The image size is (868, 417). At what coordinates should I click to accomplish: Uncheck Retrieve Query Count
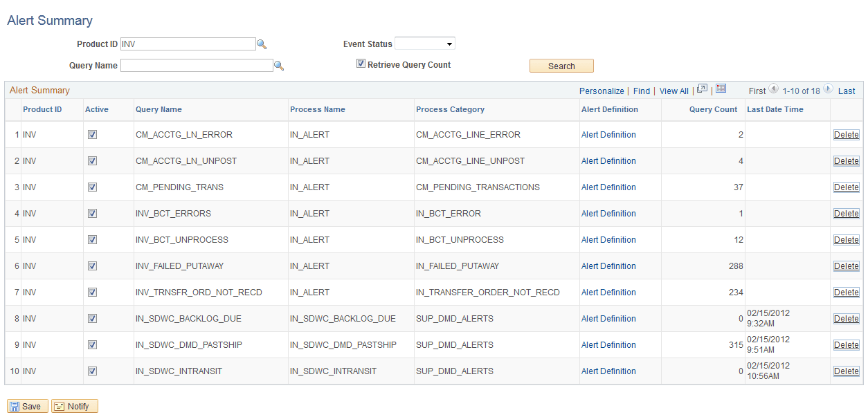click(361, 62)
